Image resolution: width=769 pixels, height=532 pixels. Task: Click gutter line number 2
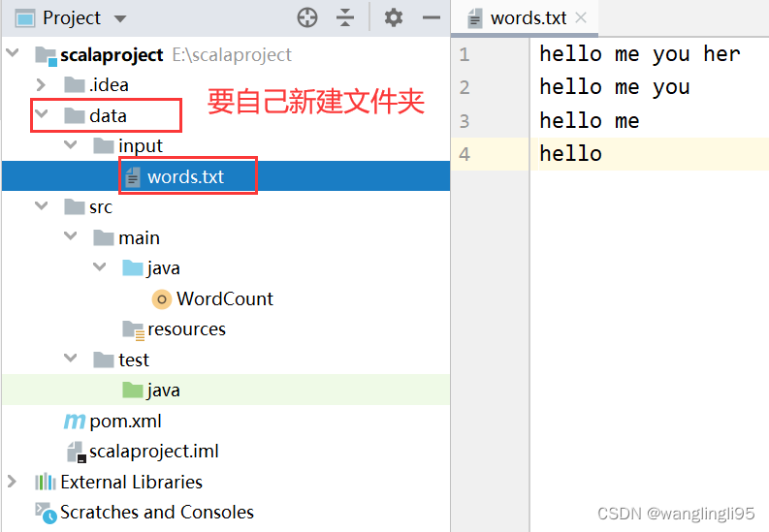[465, 87]
